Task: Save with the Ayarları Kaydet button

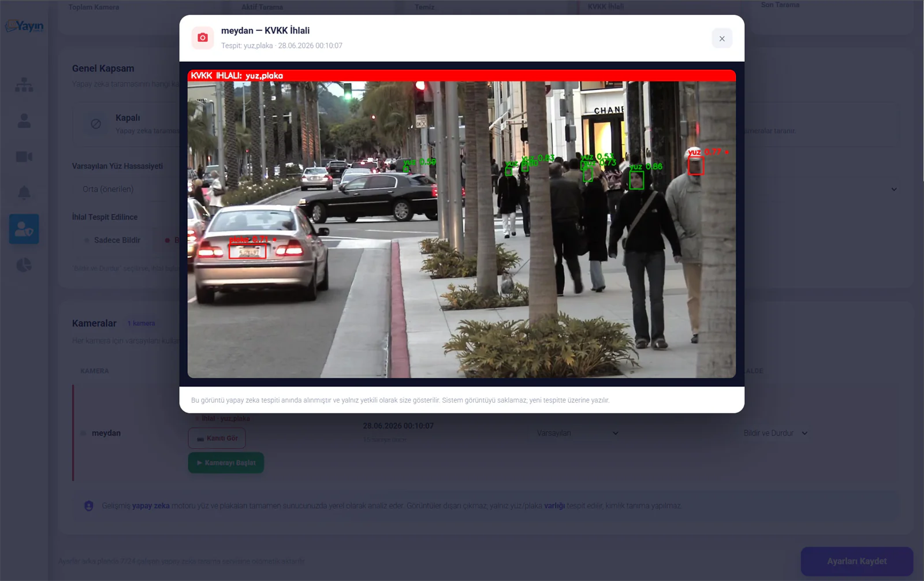Action: (x=857, y=561)
